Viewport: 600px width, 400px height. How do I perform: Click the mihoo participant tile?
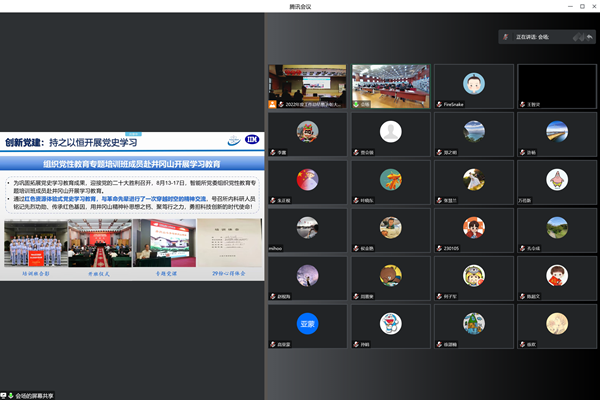(x=307, y=228)
